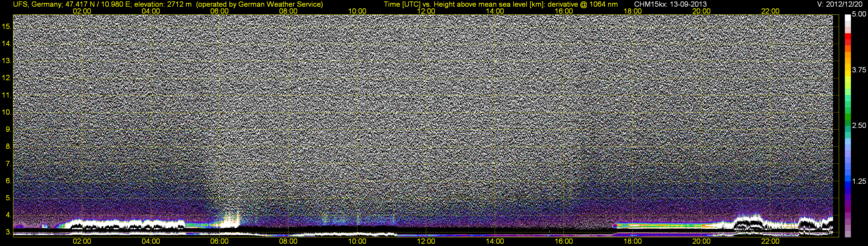Viewport: 868px width, 246px height.
Task: Select "14:00" on the bottom time axis
Action: tap(495, 241)
